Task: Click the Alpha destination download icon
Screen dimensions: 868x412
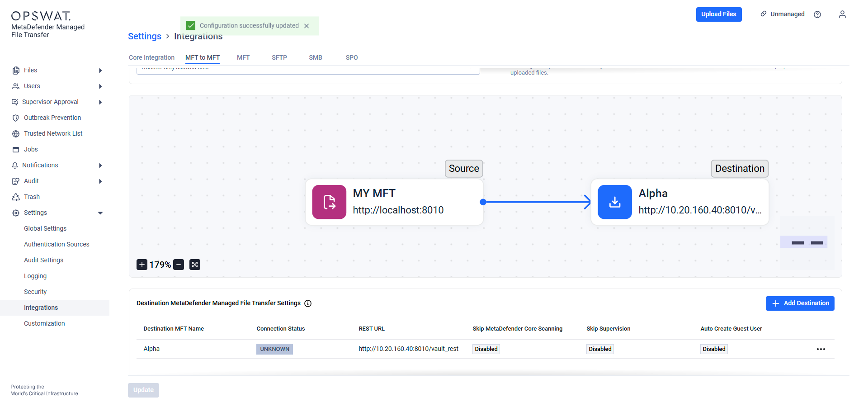Action: (x=615, y=202)
